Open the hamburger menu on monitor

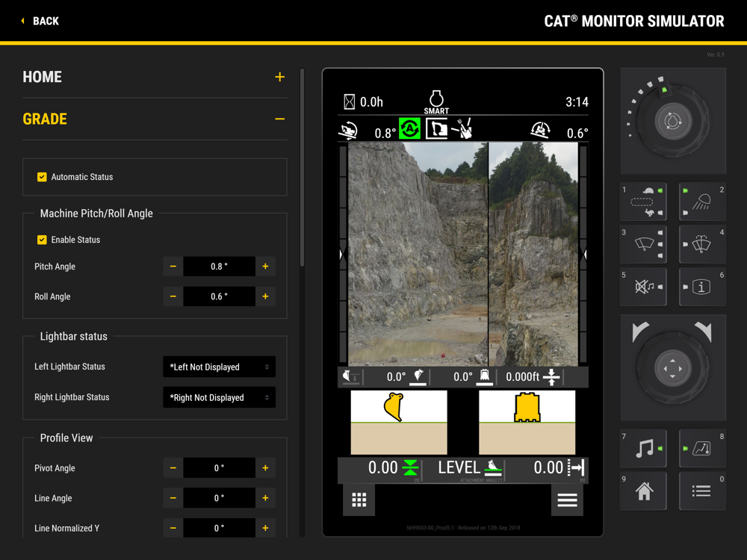(567, 500)
